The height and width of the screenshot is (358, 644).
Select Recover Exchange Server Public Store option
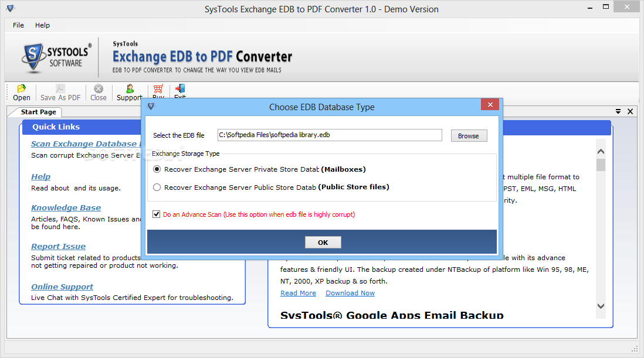point(157,187)
